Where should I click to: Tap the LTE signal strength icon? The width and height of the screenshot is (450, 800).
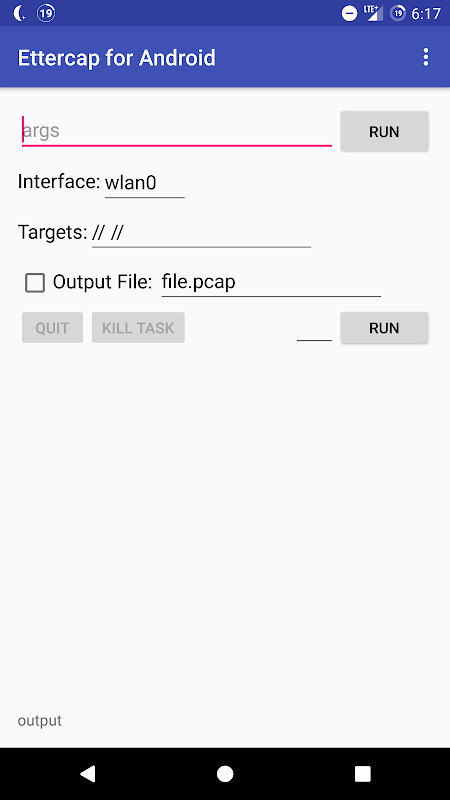coord(373,13)
